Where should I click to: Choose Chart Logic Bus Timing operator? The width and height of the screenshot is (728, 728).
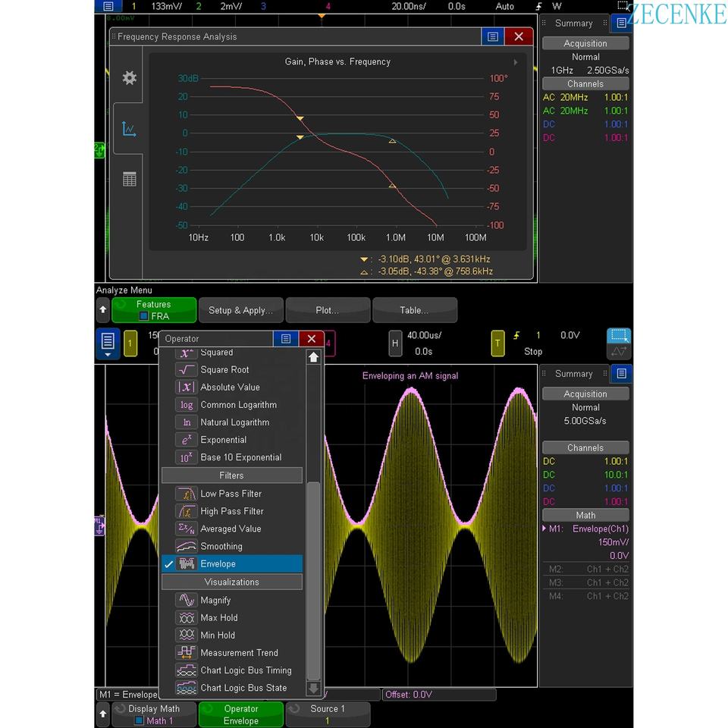[245, 670]
